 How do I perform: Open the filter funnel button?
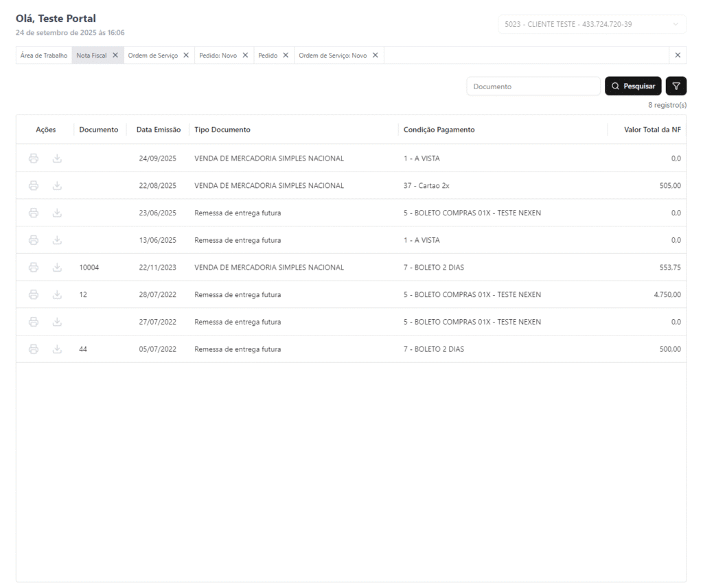pyautogui.click(x=676, y=86)
